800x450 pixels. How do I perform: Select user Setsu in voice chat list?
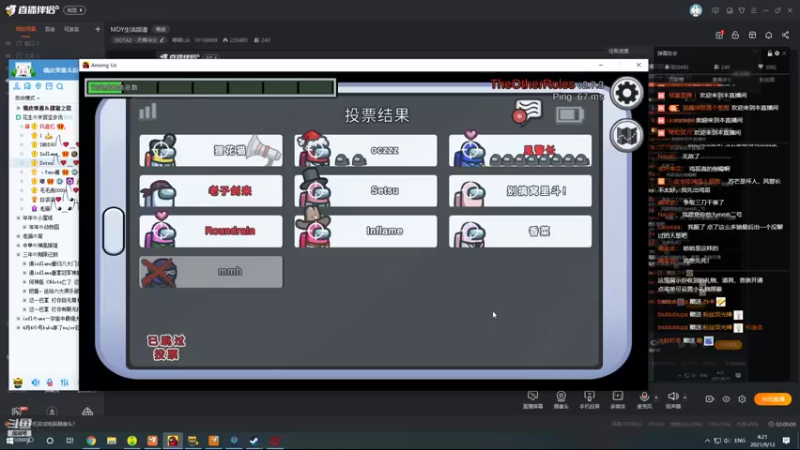[x=46, y=163]
